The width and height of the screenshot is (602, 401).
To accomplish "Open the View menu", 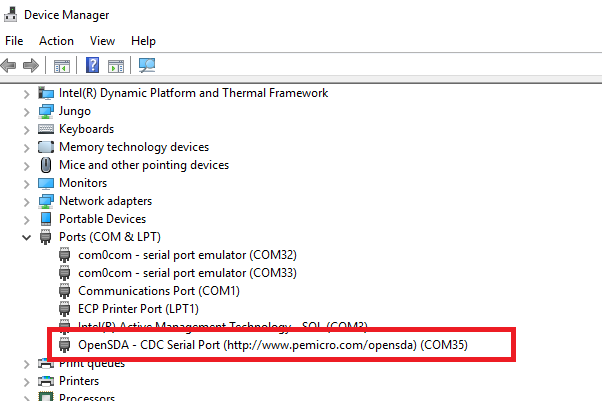I will 102,41.
